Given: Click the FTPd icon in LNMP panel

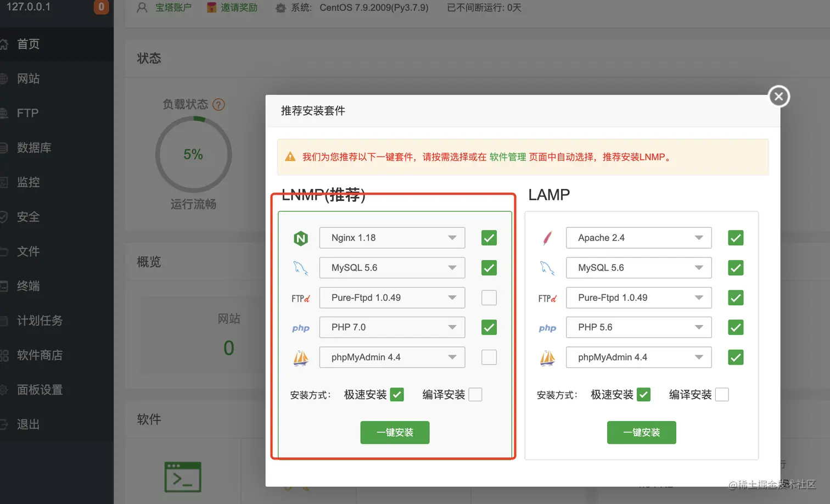Looking at the screenshot, I should (301, 298).
